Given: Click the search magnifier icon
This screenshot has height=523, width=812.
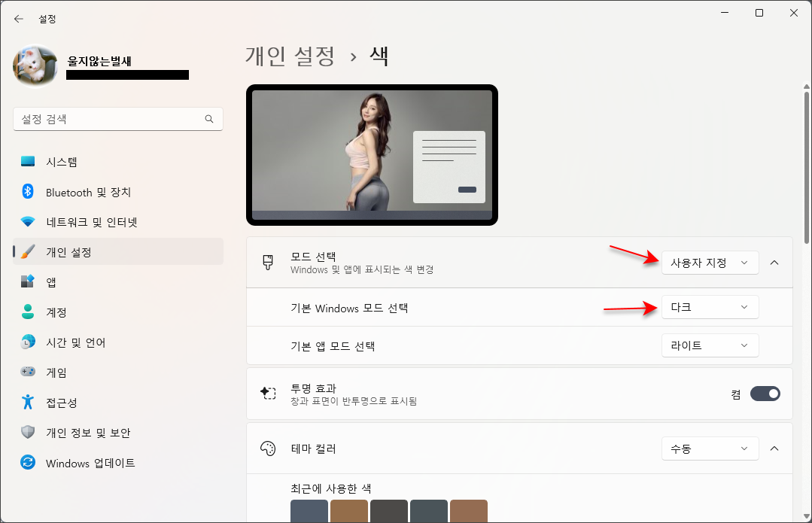Looking at the screenshot, I should pos(209,119).
